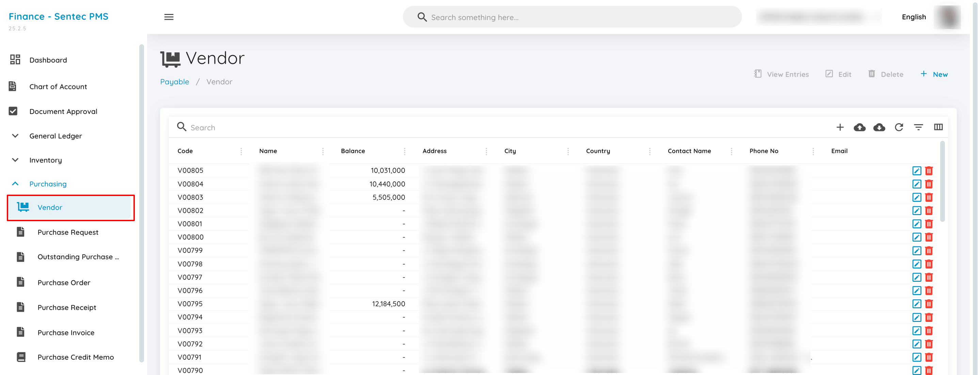Click the cloud download export icon
980x375 pixels.
tap(879, 127)
